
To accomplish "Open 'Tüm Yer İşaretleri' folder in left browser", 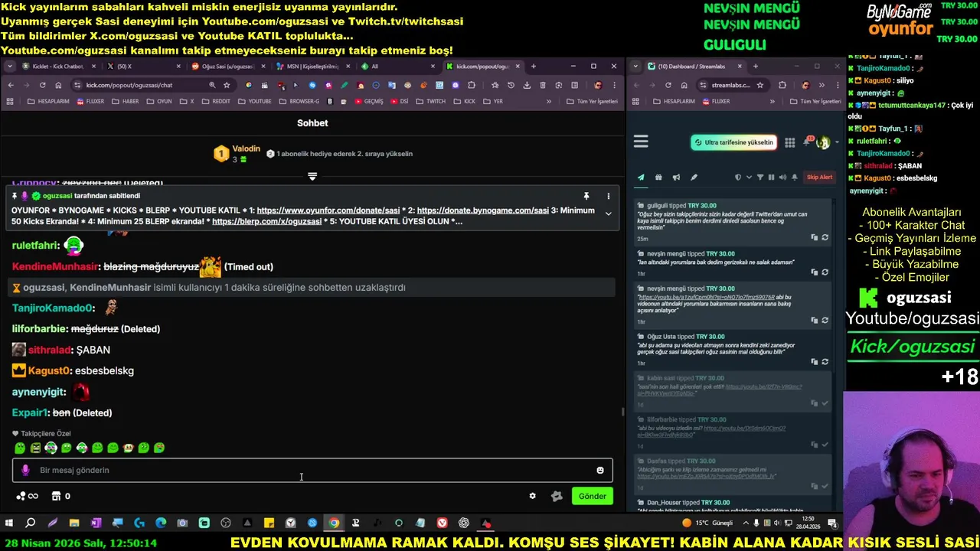I will pos(592,101).
